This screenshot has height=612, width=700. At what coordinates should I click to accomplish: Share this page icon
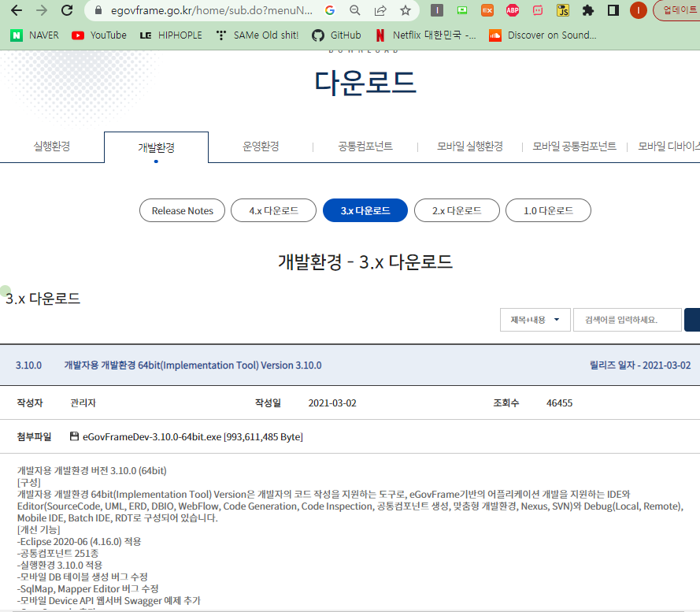click(x=380, y=10)
